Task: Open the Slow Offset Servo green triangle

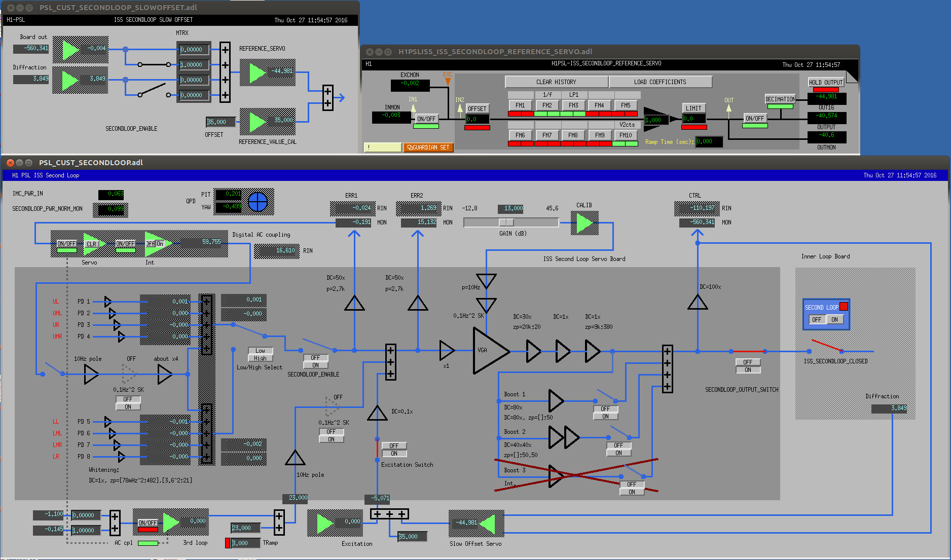Action: (487, 523)
